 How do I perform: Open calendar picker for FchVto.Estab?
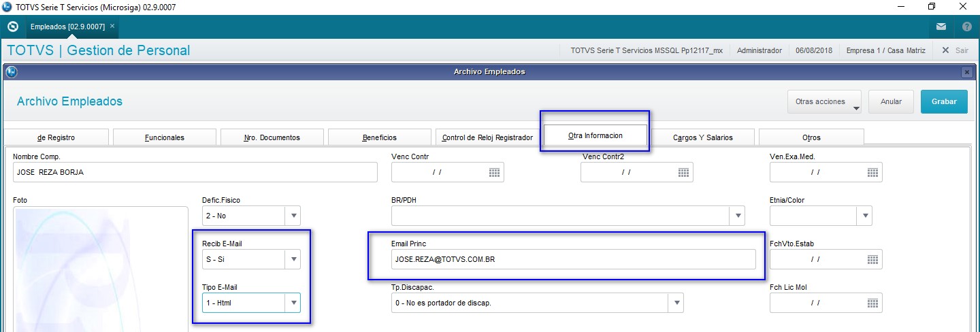873,259
